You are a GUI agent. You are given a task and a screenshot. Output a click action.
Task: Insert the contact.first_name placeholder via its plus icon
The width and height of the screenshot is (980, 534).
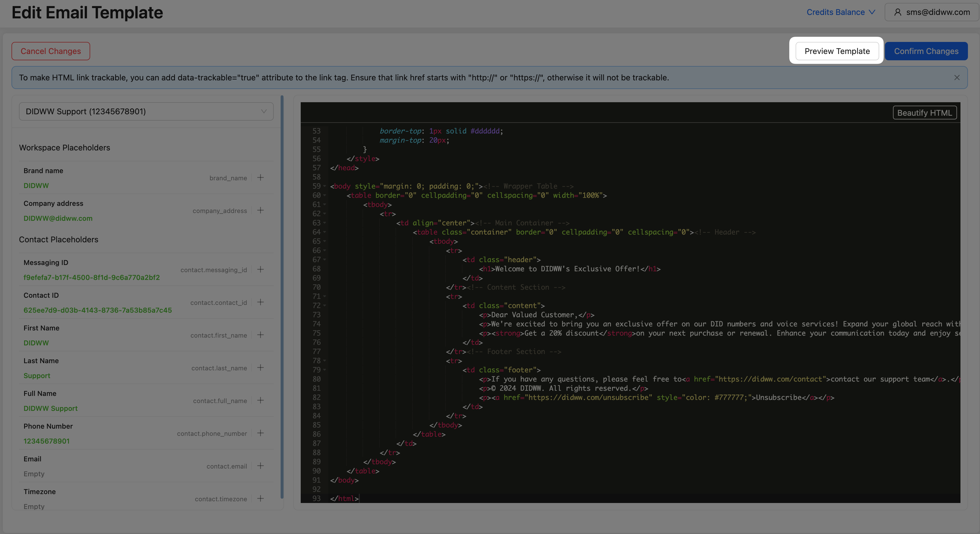click(260, 335)
